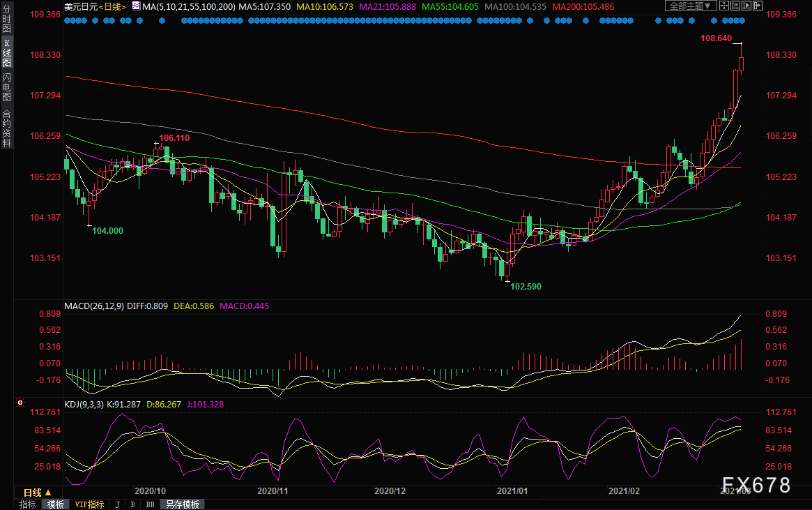This screenshot has height=510, width=812.
Task: Expand the 日线 period selector
Action: tap(37, 493)
